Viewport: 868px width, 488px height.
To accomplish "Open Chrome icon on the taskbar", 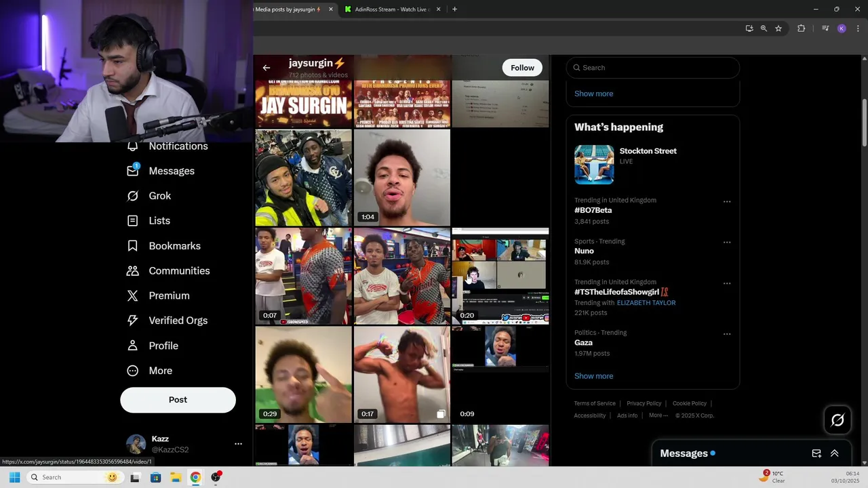I will click(195, 477).
